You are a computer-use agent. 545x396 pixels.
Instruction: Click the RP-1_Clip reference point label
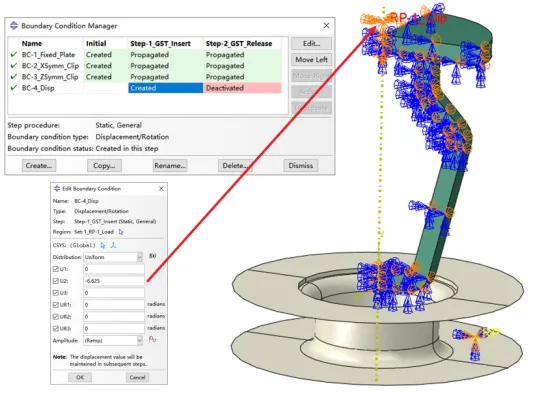click(418, 18)
